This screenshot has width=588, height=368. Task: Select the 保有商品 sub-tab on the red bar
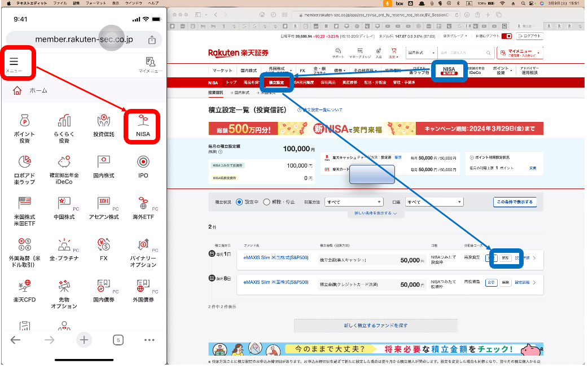pyautogui.click(x=328, y=82)
